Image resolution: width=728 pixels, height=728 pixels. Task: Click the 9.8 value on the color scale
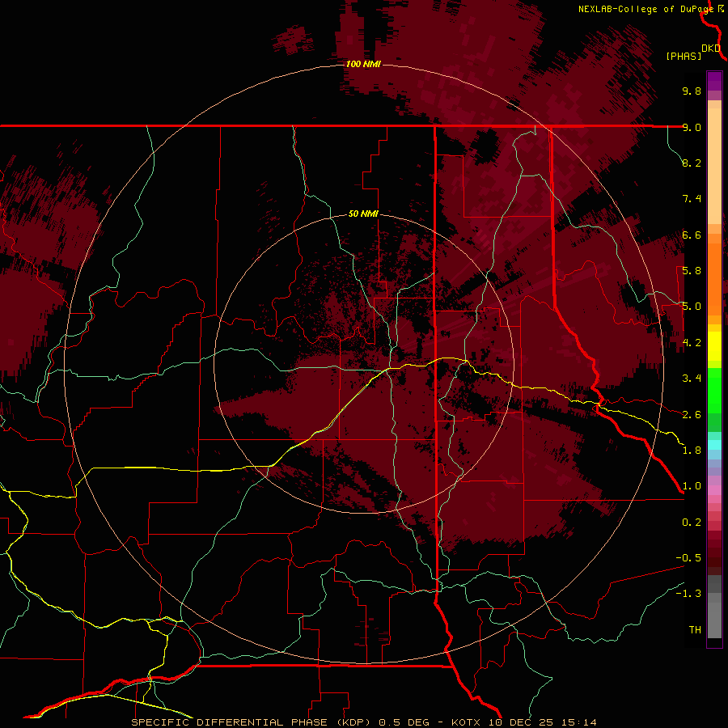(x=692, y=91)
